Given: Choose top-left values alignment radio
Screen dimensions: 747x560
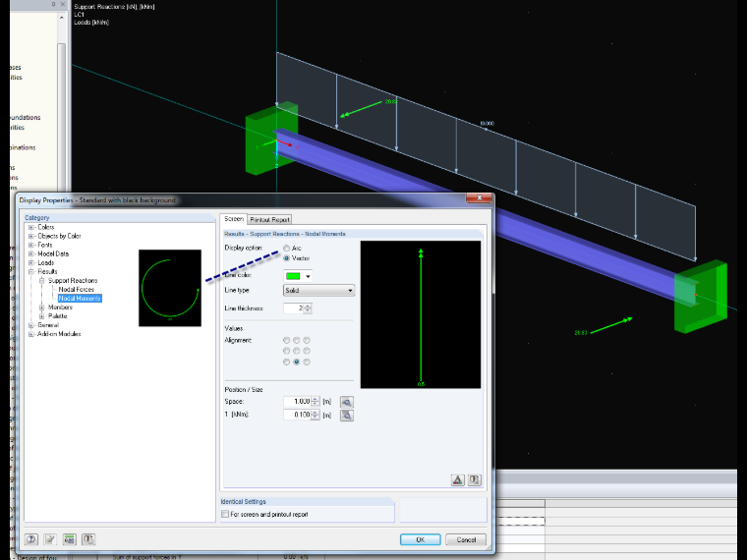Looking at the screenshot, I should point(286,340).
